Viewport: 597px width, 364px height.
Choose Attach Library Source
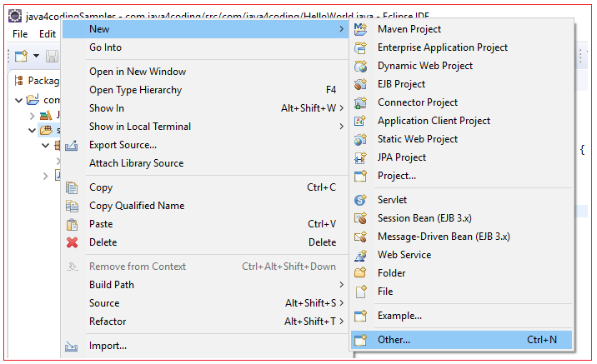pos(206,163)
